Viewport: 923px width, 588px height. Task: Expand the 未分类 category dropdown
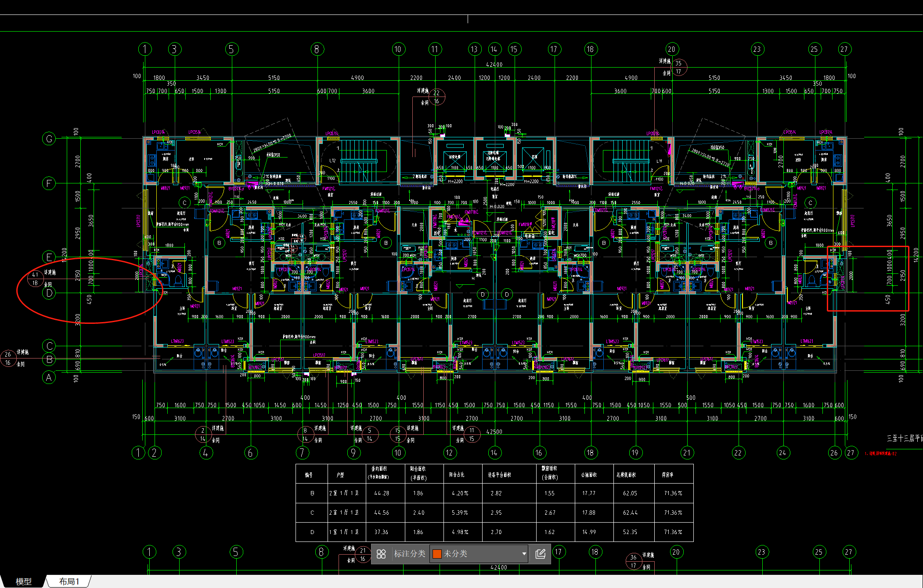[479, 554]
